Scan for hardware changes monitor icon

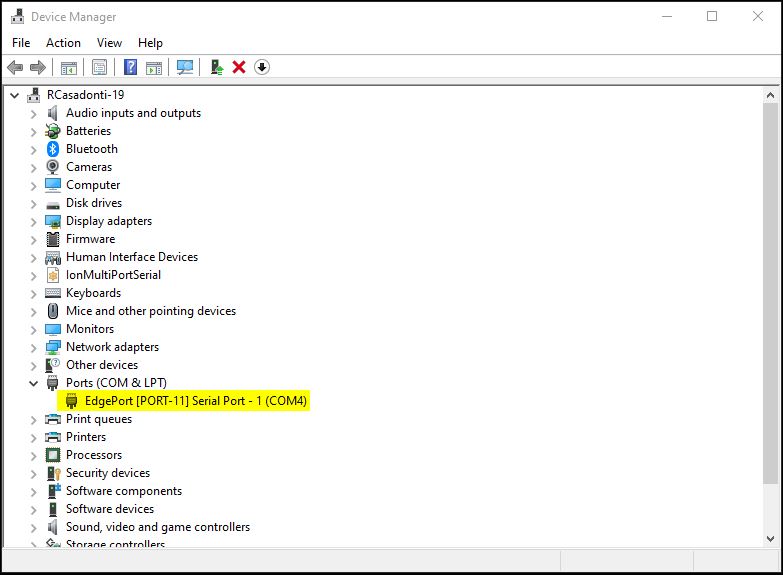[185, 67]
